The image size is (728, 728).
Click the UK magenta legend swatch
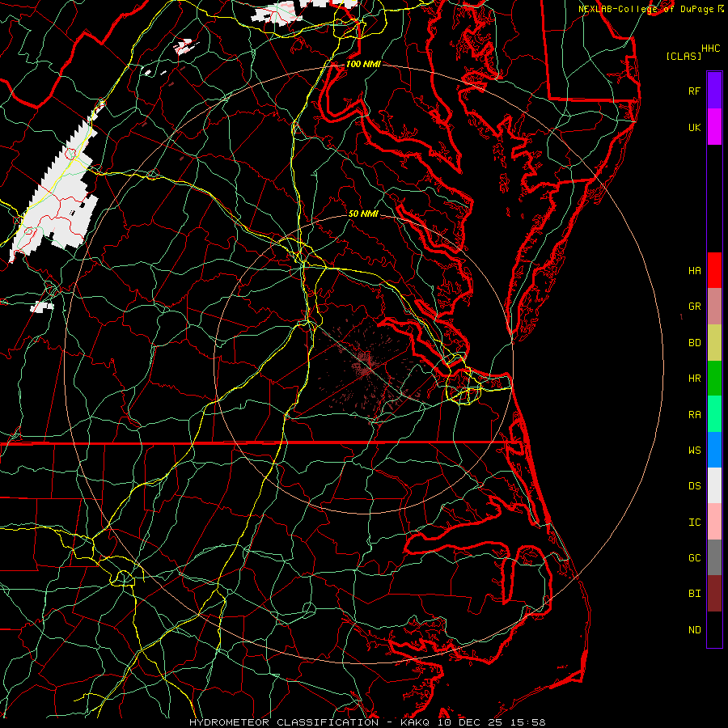point(714,127)
